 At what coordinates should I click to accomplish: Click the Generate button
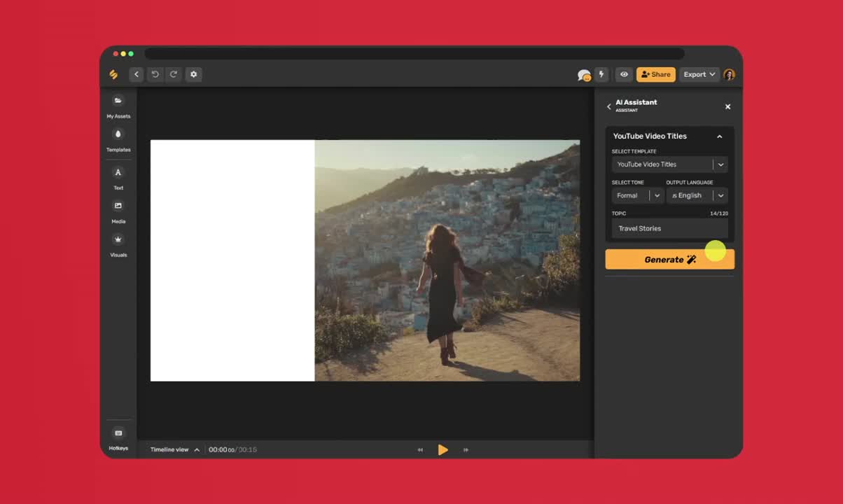pos(669,259)
